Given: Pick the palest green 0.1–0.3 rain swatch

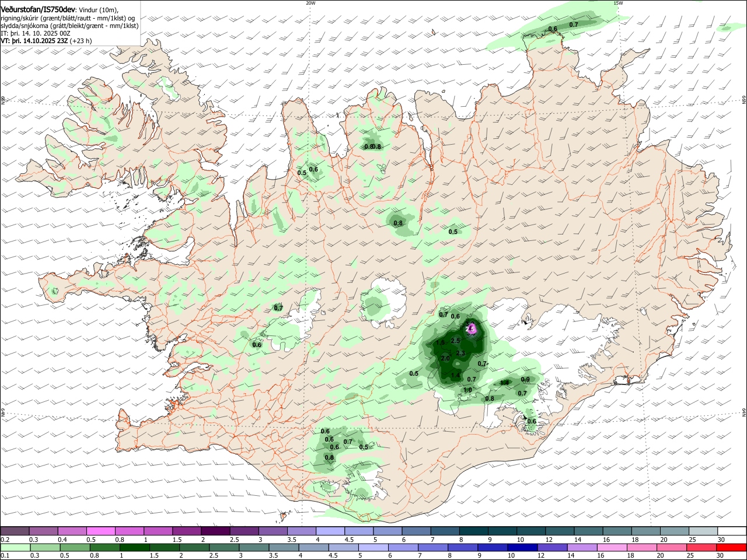Looking at the screenshot, I should pos(15,548).
